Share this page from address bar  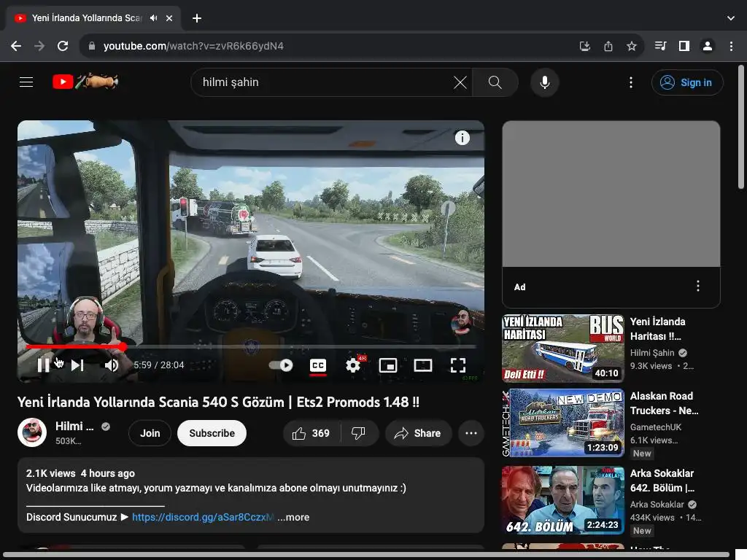(608, 46)
